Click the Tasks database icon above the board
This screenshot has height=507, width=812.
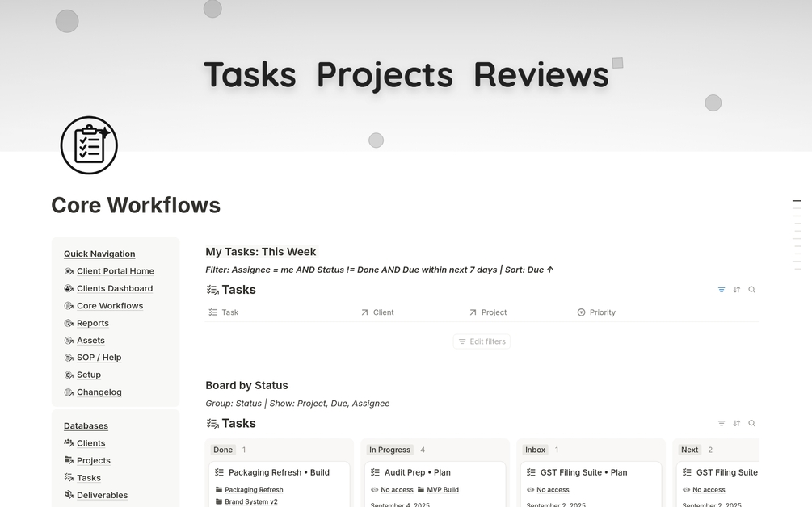pyautogui.click(x=212, y=424)
